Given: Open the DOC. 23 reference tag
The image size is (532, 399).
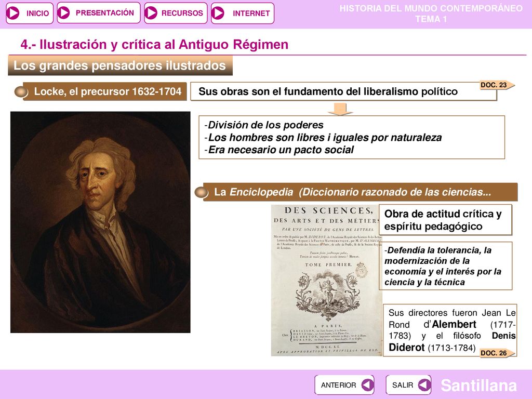Looking at the screenshot, I should pyautogui.click(x=497, y=85).
